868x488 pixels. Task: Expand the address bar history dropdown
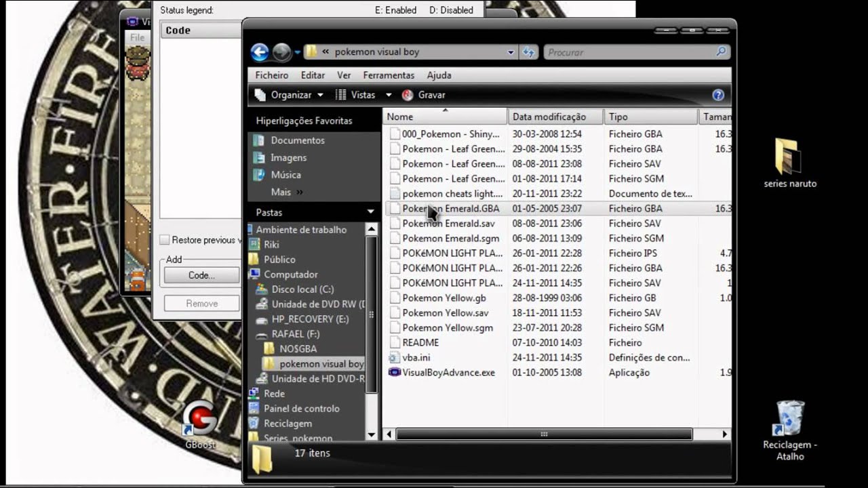click(x=511, y=52)
